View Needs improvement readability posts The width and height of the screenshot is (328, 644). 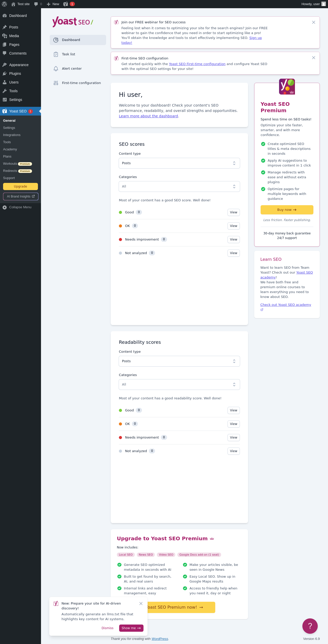pyautogui.click(x=234, y=438)
